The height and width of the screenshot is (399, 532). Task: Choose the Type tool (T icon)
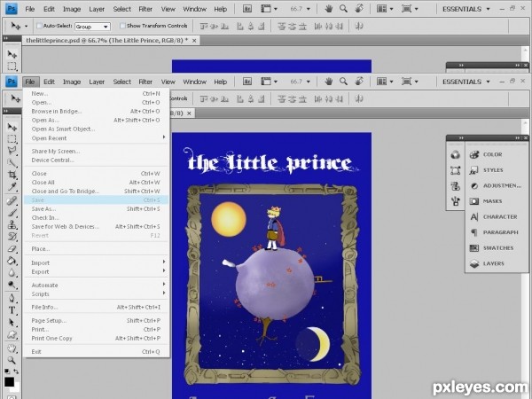coord(12,310)
